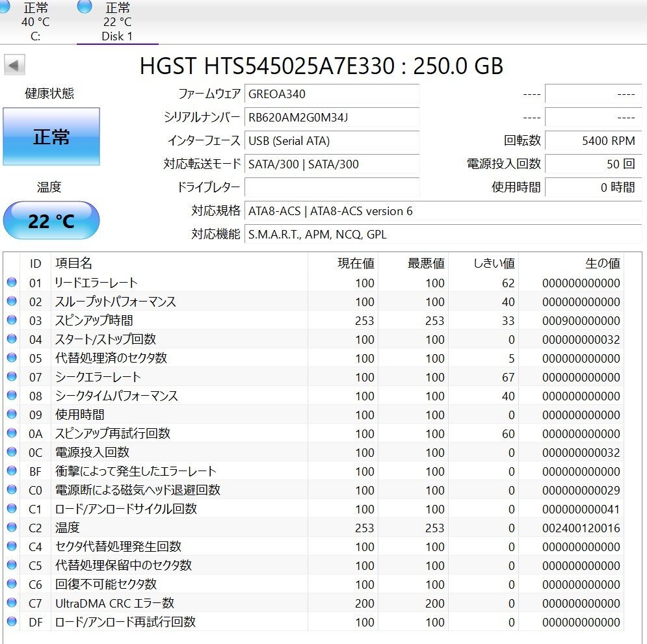The image size is (647, 644).
Task: Click the 生の値 column header
Action: pos(602,263)
